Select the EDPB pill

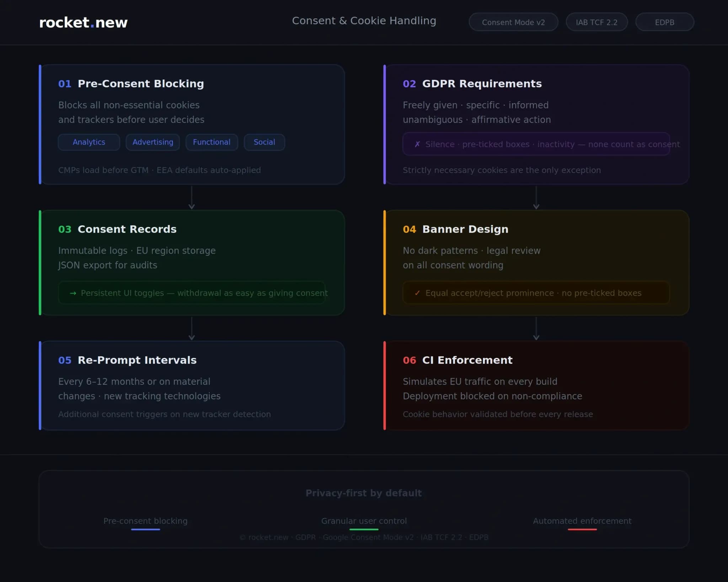tap(664, 22)
